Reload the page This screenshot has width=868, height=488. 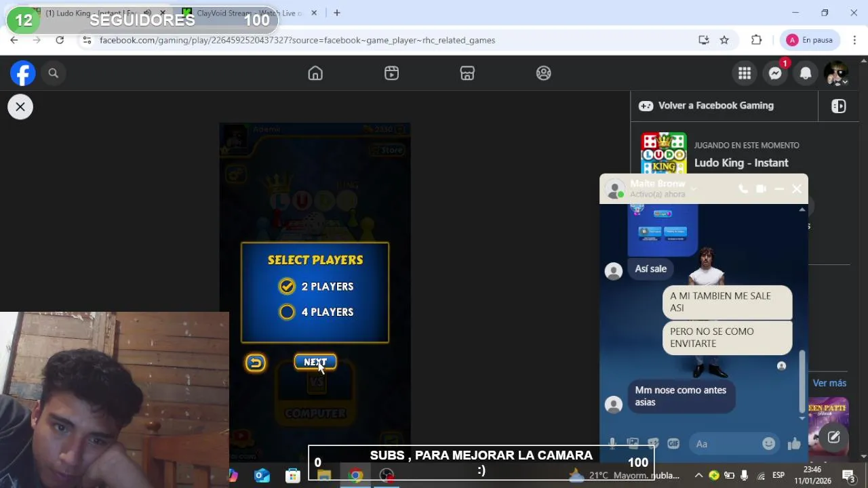pos(60,40)
